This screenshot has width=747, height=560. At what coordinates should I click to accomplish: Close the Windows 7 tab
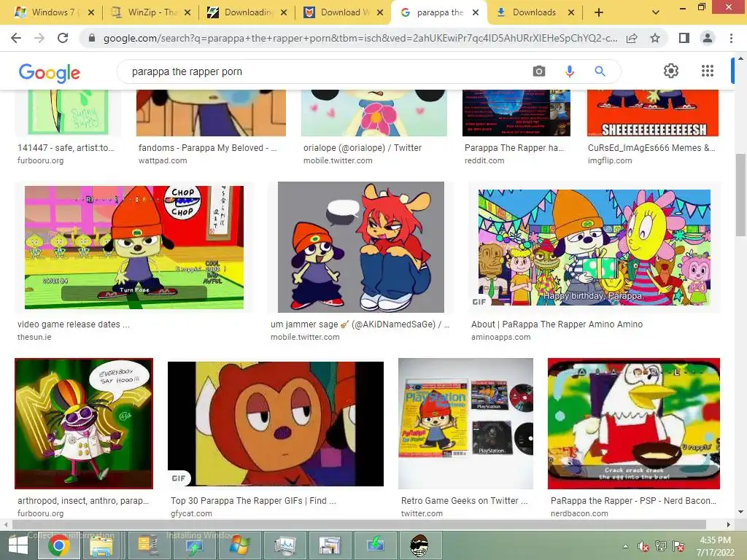91,12
